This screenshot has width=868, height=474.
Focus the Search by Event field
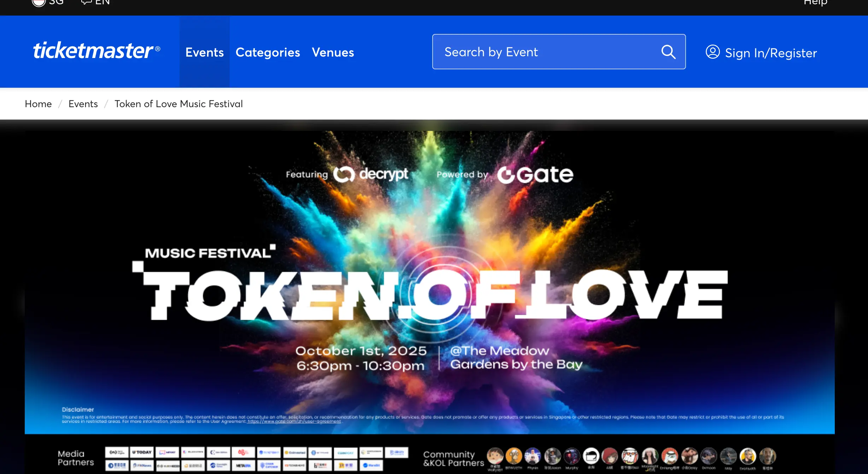pos(559,52)
